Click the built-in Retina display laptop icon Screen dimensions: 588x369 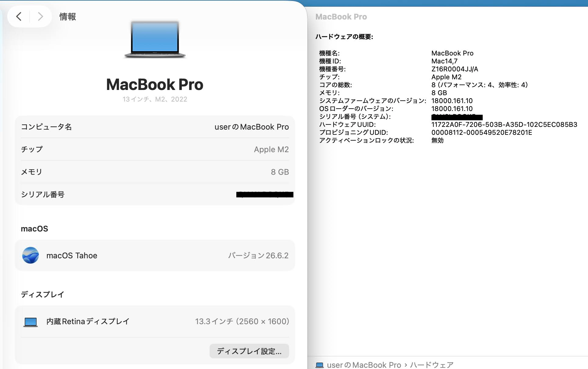click(30, 322)
